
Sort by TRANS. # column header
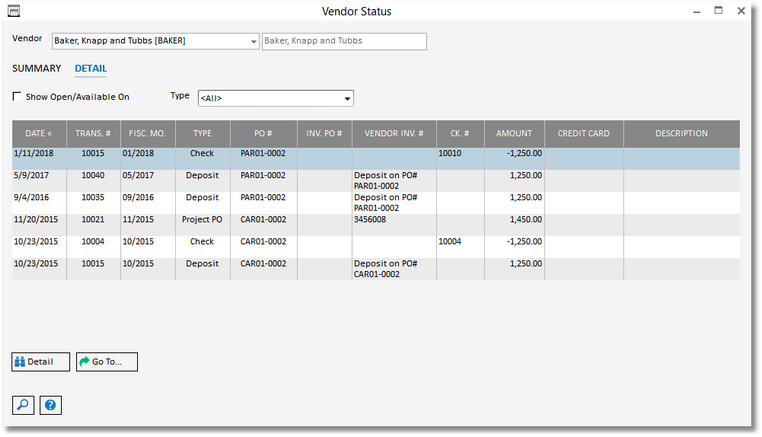93,134
